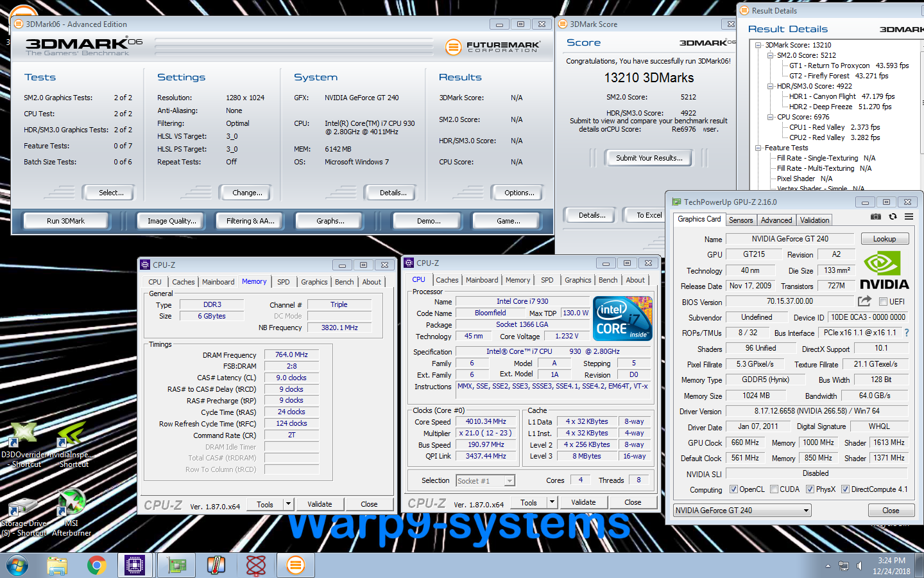The height and width of the screenshot is (578, 924).
Task: Click the NVIDIA logo in GPU-Z
Action: 884,270
